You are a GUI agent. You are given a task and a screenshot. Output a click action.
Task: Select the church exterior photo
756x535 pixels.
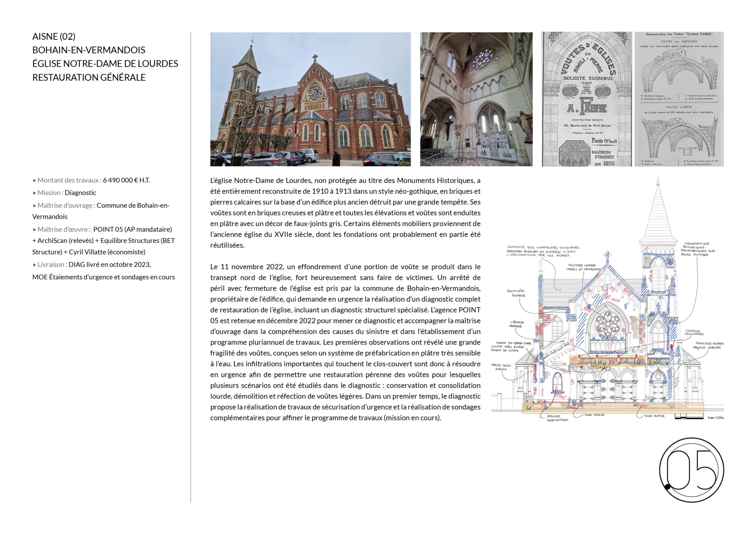point(310,99)
